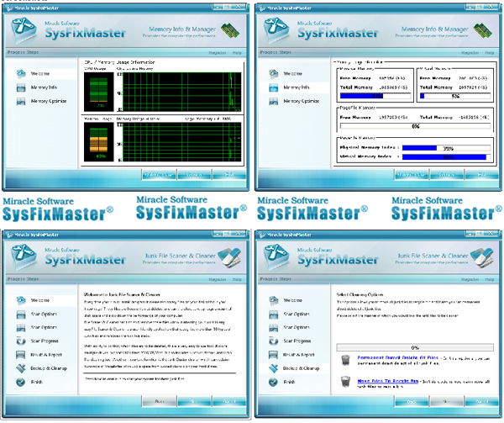The height and width of the screenshot is (423, 504).
Task: Click Finish checkmark icon in cleaning options window
Action: 274,382
